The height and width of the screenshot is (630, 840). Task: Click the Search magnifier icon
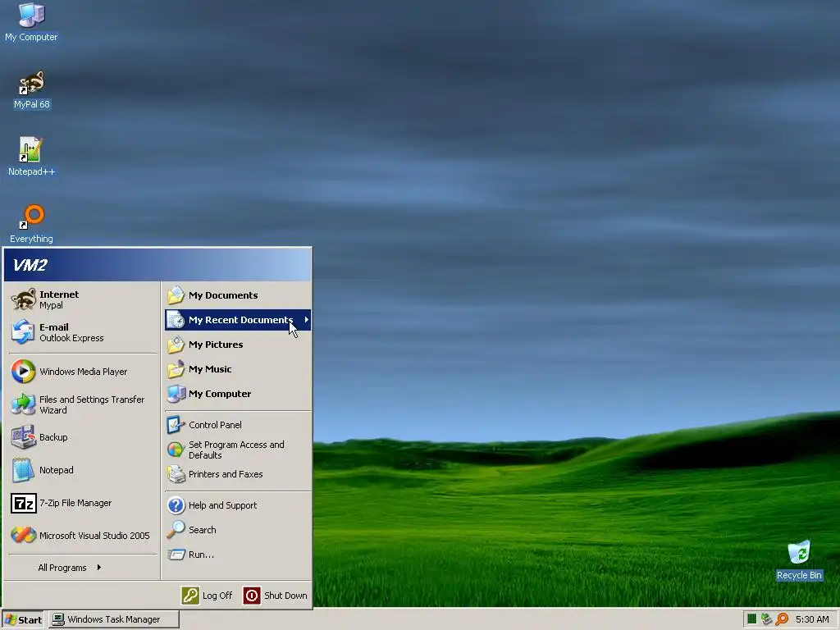click(176, 530)
